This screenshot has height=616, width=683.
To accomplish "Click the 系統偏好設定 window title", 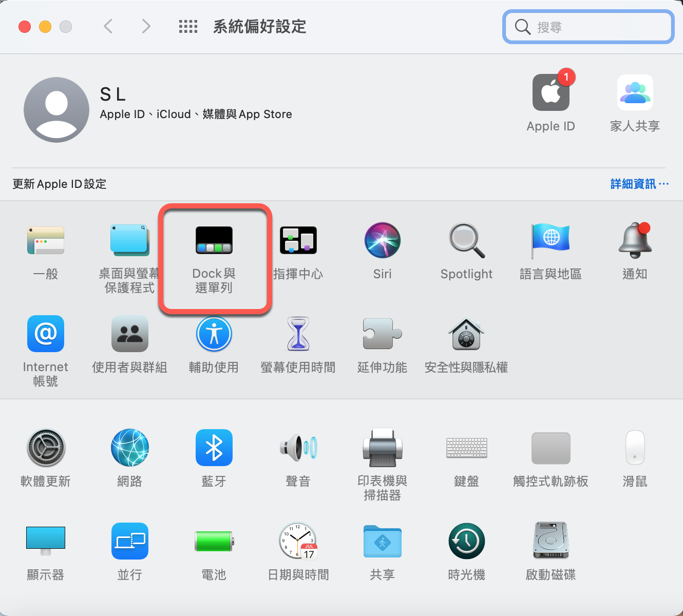I will point(260,27).
